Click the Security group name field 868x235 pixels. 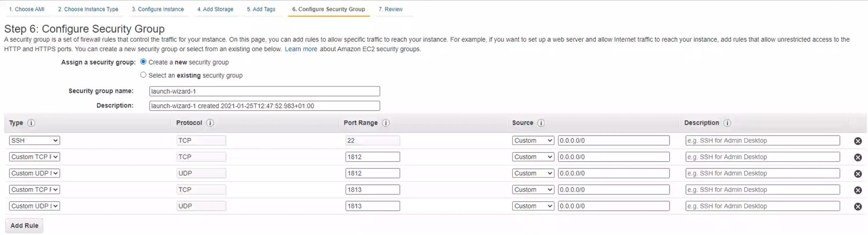264,91
